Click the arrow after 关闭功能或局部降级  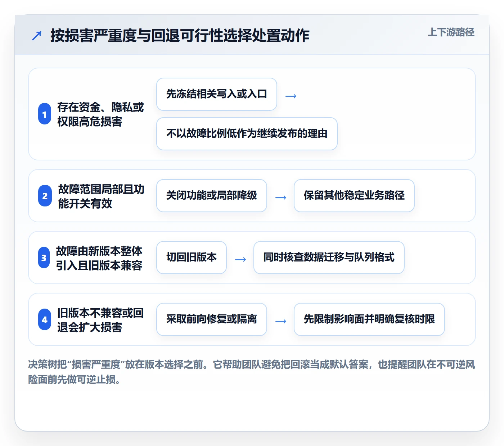[281, 197]
